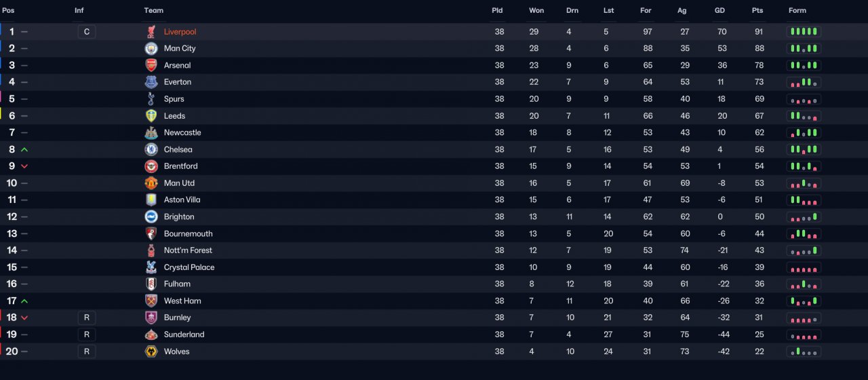Image resolution: width=868 pixels, height=380 pixels.
Task: Click the champions C badge beside Liverpool
Action: coord(86,32)
